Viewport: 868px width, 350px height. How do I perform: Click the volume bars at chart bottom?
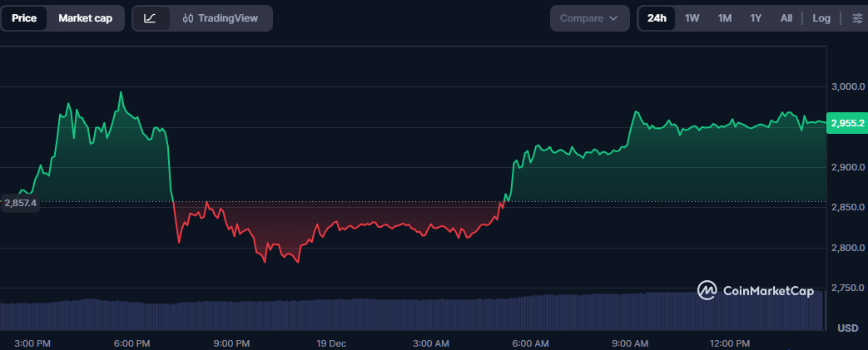pyautogui.click(x=416, y=314)
